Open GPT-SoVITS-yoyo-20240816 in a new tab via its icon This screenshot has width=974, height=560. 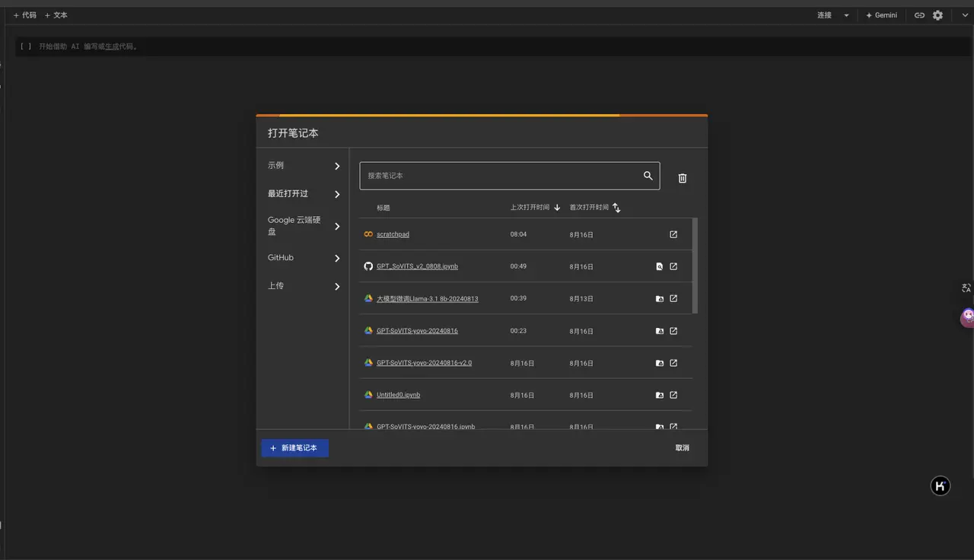(x=673, y=331)
